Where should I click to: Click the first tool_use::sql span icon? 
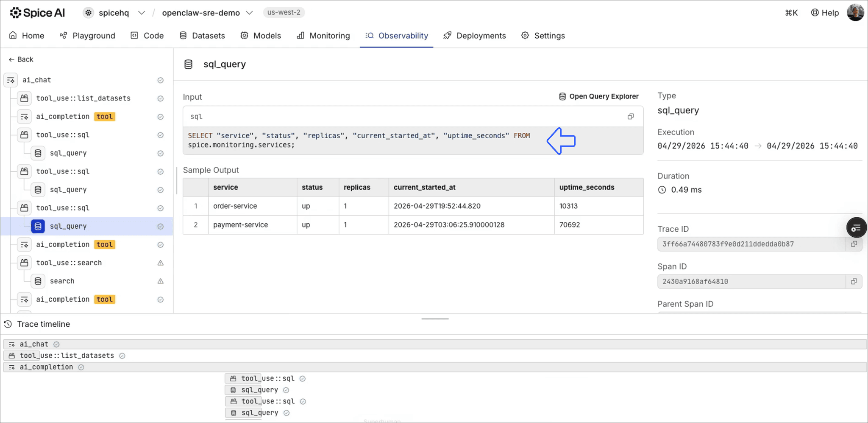(x=24, y=134)
